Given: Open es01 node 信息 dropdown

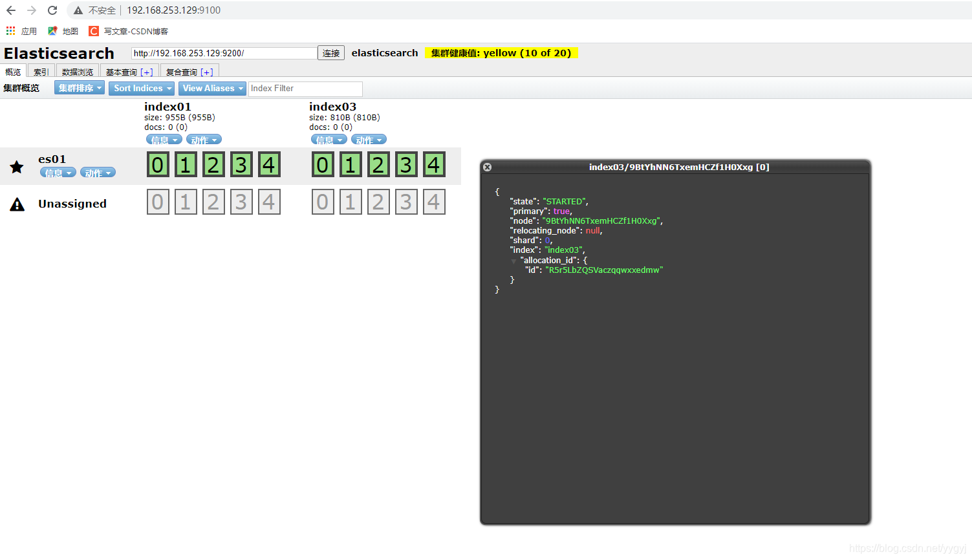Looking at the screenshot, I should [58, 173].
